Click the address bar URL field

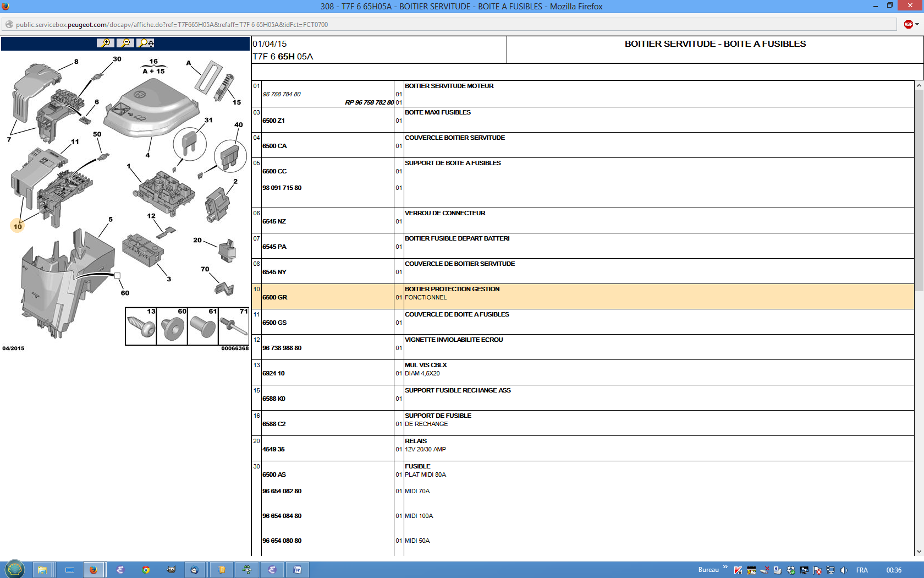[x=440, y=24]
